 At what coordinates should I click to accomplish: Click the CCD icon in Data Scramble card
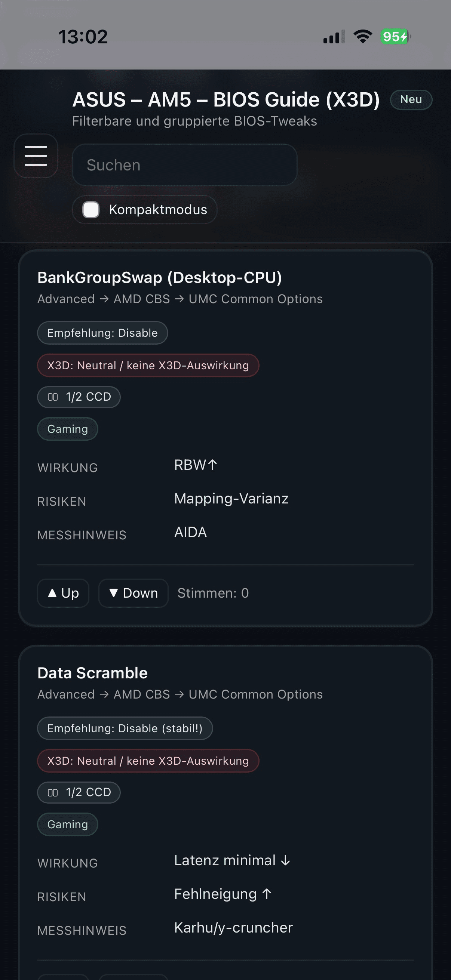(x=52, y=792)
